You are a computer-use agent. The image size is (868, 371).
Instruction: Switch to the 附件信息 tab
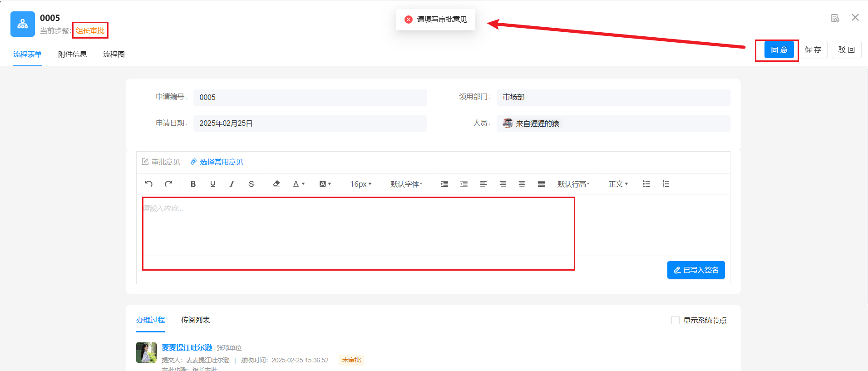tap(72, 54)
